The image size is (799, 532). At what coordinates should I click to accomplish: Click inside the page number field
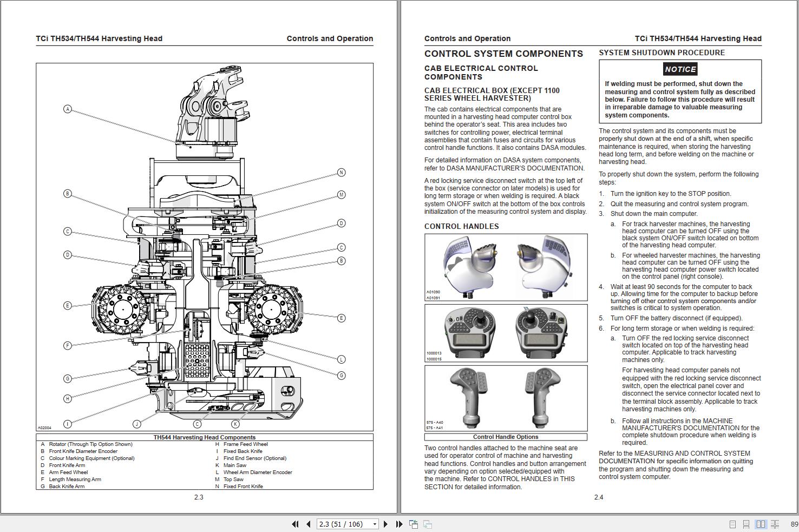coord(338,524)
